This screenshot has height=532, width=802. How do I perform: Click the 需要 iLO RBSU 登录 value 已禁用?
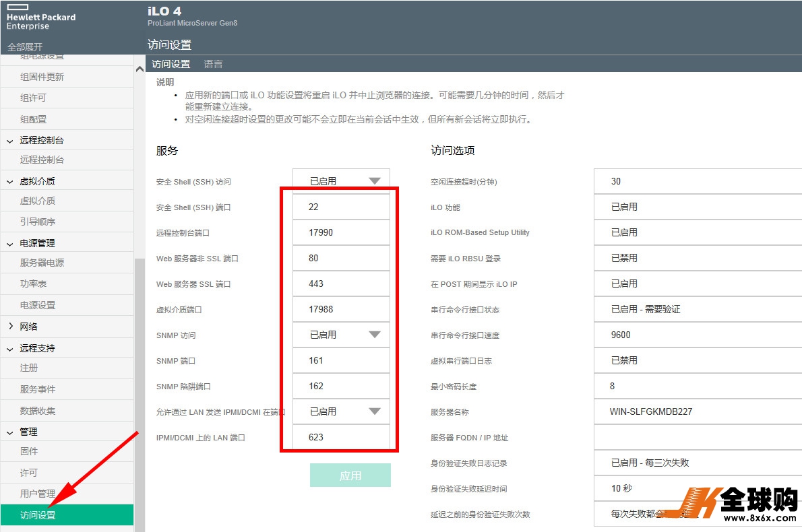[x=698, y=258]
